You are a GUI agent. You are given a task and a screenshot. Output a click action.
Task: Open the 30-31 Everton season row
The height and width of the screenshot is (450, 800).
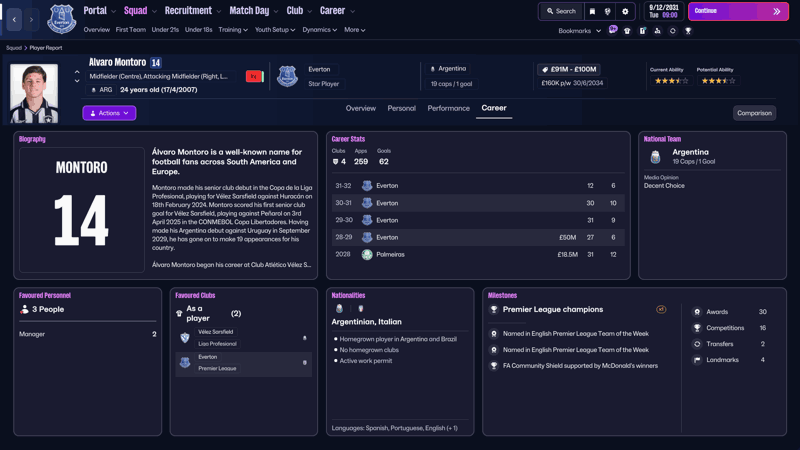point(478,203)
